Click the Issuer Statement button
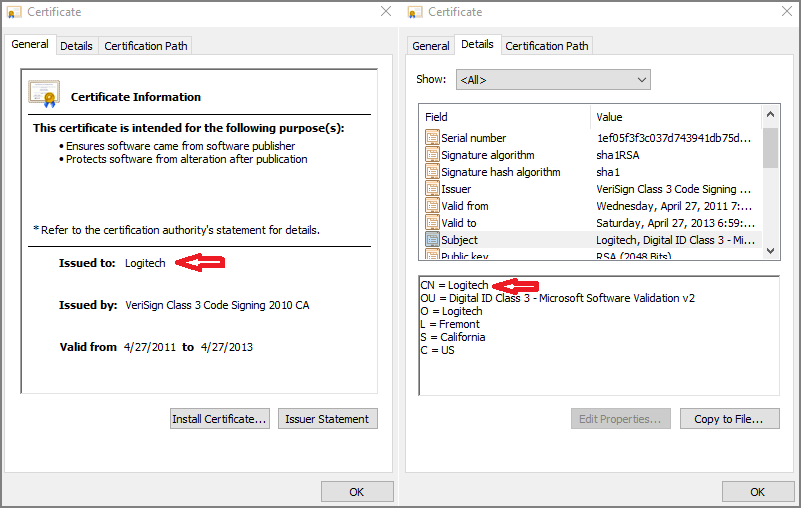This screenshot has height=508, width=801. point(327,419)
